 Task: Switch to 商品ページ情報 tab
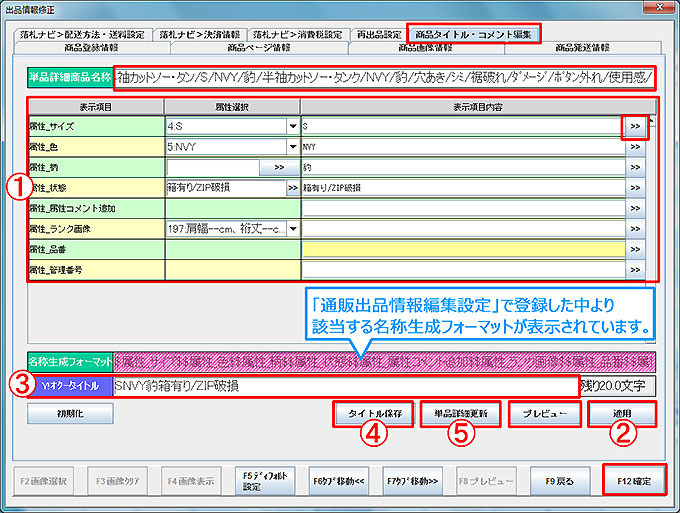click(x=259, y=48)
